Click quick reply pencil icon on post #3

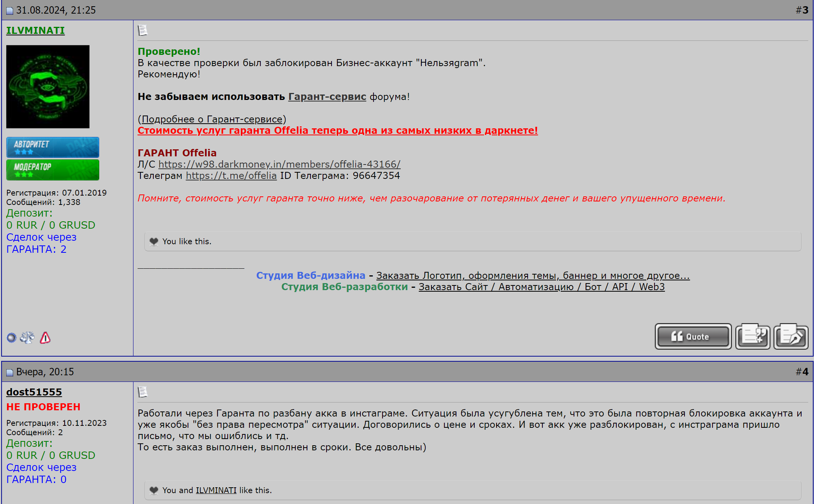791,336
